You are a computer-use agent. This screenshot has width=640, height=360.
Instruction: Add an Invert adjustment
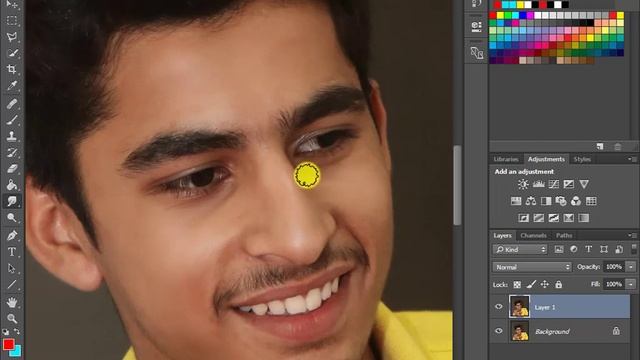point(523,218)
